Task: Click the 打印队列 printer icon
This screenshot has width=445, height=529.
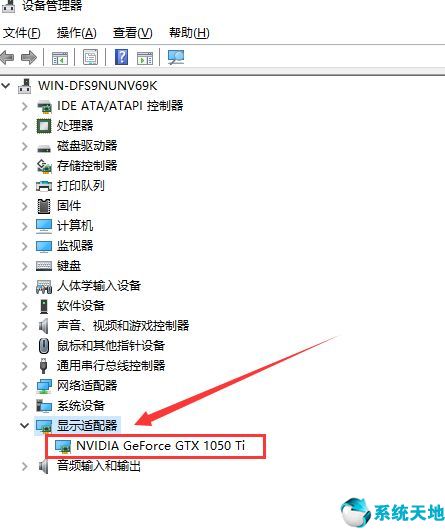Action: 44,186
